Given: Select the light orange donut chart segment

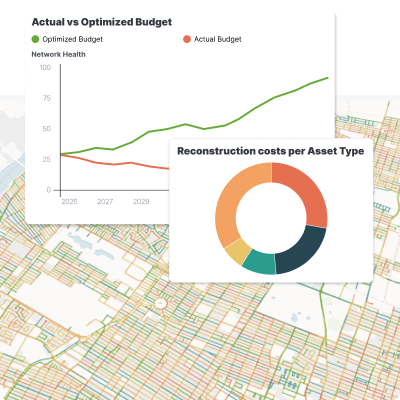Looking at the screenshot, I should point(233,200).
